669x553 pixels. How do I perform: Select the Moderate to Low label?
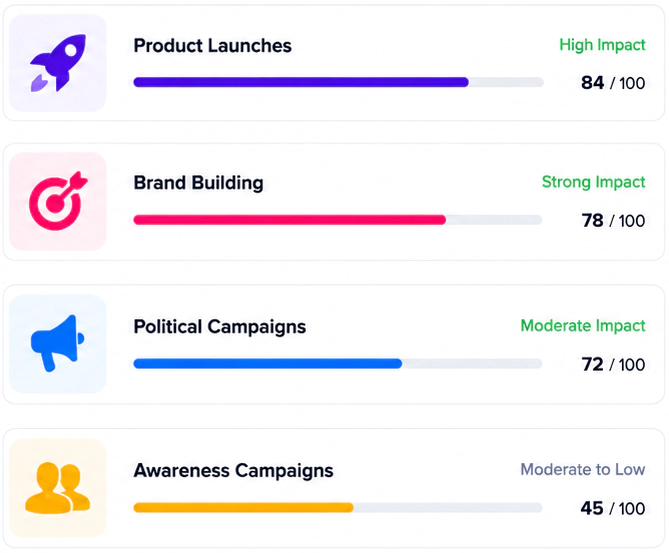(582, 469)
